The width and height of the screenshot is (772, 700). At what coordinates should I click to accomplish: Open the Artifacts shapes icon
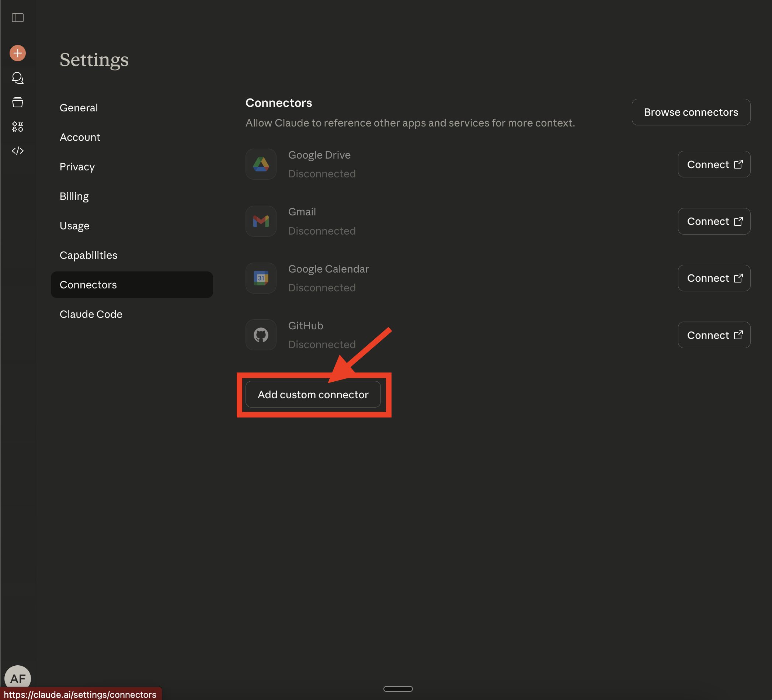click(x=18, y=127)
